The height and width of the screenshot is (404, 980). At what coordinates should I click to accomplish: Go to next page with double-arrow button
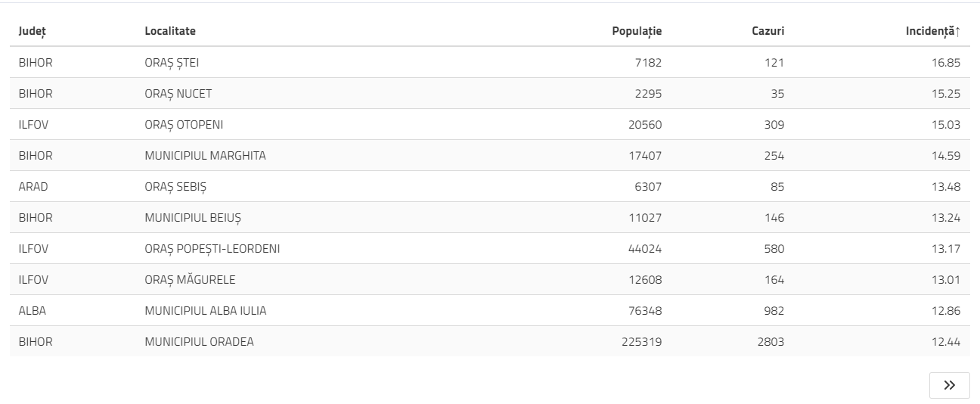tap(949, 385)
